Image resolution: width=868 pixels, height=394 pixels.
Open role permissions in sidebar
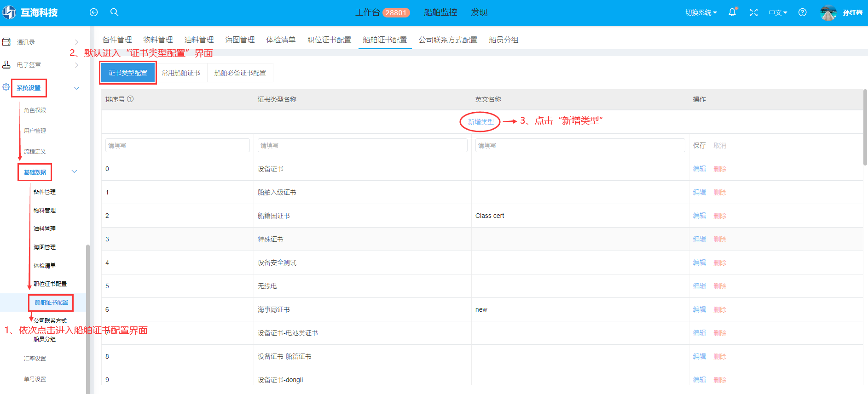tap(35, 110)
